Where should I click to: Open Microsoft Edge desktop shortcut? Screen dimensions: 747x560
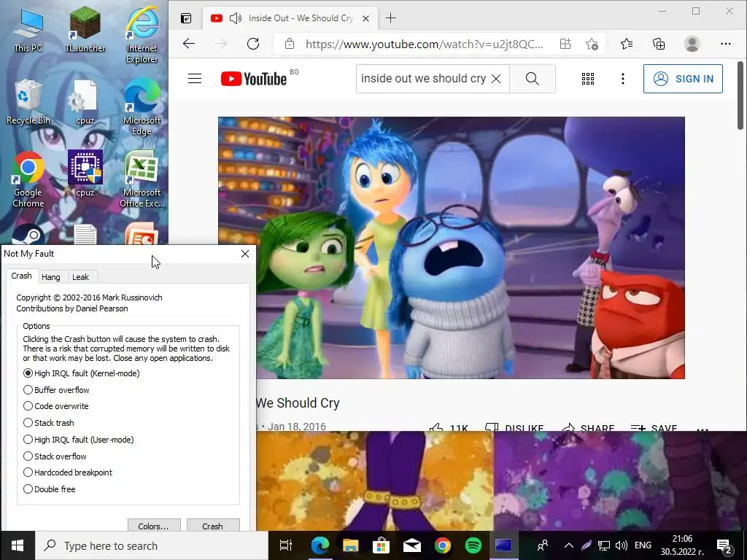[142, 107]
